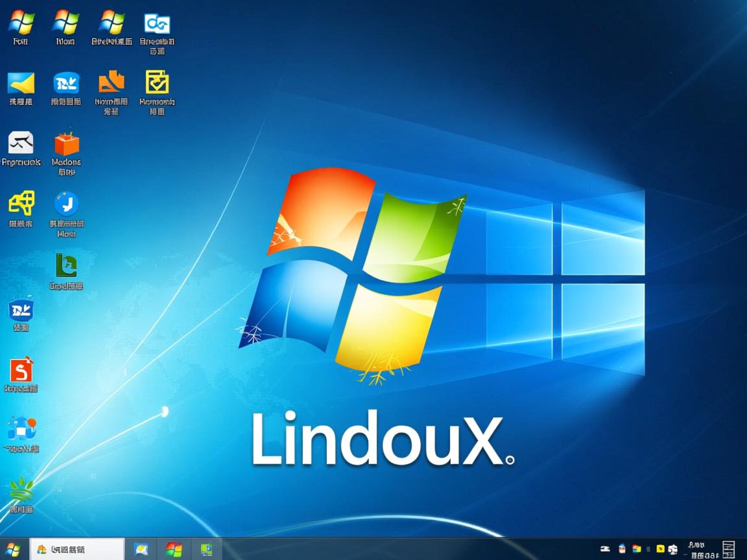Launch the Windows logo app pinned to taskbar
The image size is (747, 560).
point(174,549)
